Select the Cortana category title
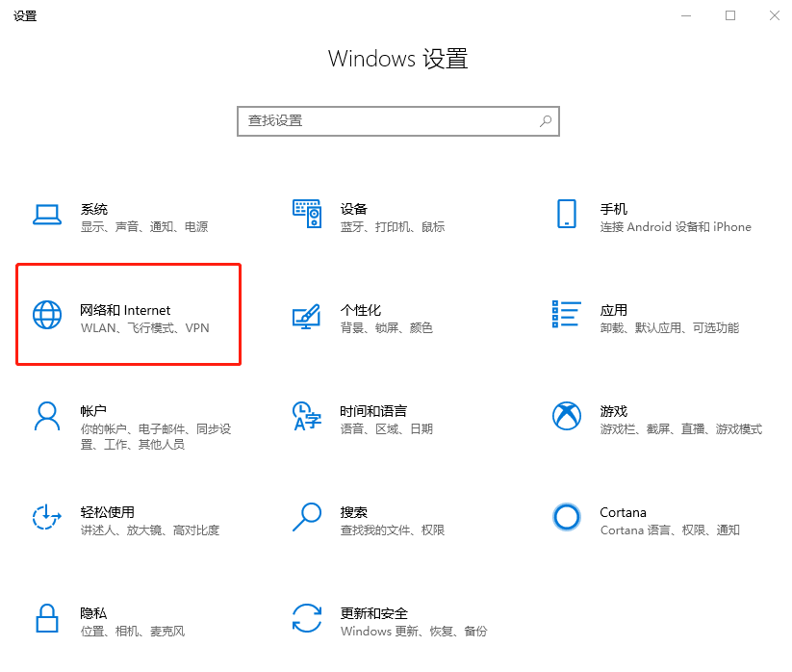The height and width of the screenshot is (672, 792). pyautogui.click(x=623, y=512)
